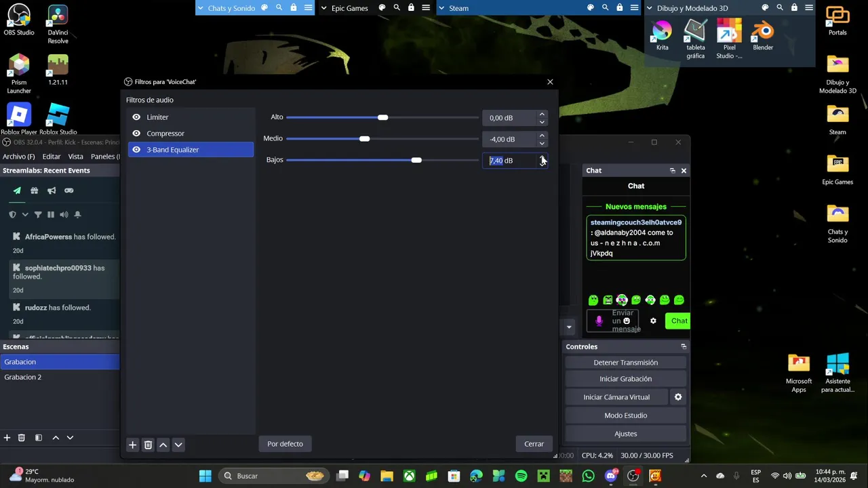This screenshot has width=868, height=488.
Task: Expand the chevron next to shield icon
Action: [x=25, y=215]
